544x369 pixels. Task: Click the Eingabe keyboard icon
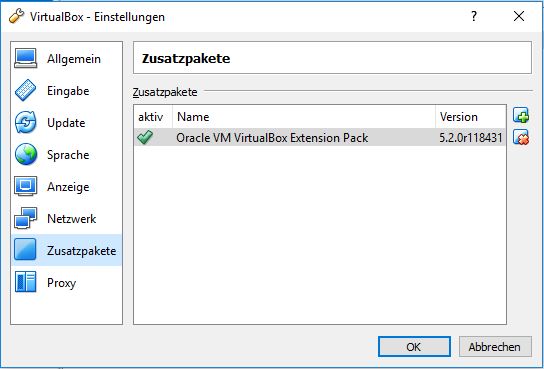pyautogui.click(x=25, y=90)
